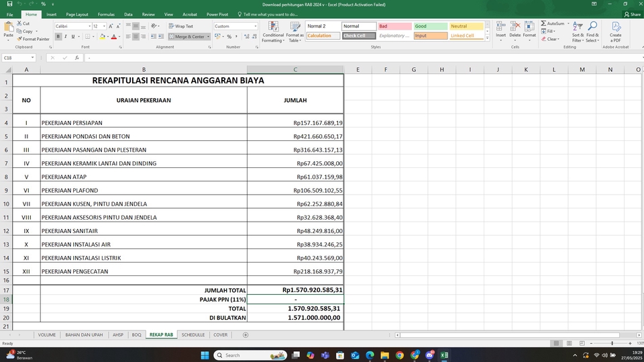Select cell with Rp1.570.920.585,31 JUMLAH TOTAL
The width and height of the screenshot is (644, 362).
[x=295, y=290]
